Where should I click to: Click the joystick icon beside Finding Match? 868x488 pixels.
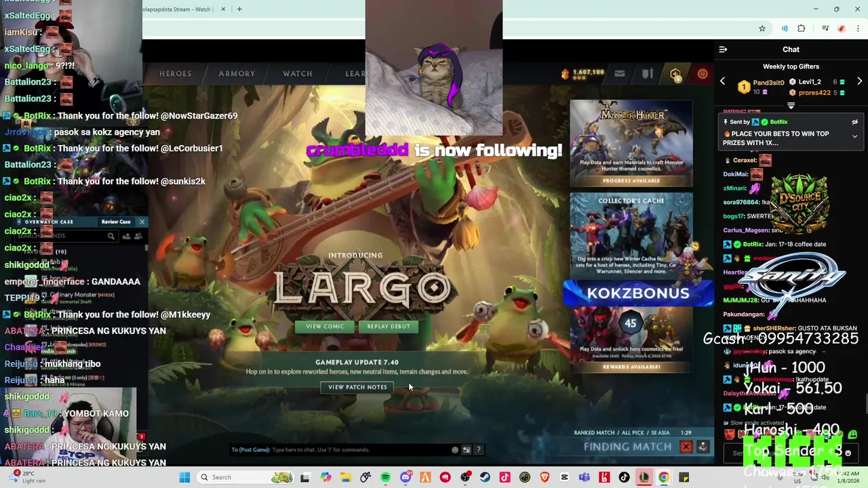[703, 447]
